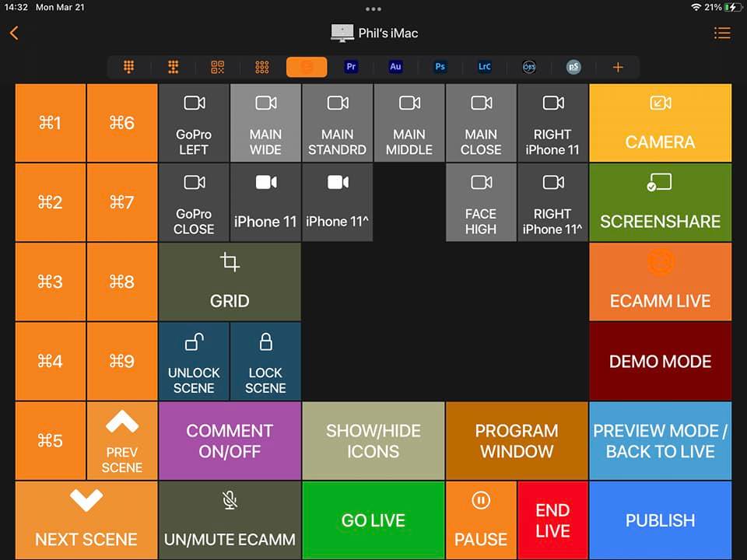The height and width of the screenshot is (560, 747).
Task: Toggle PREVIEW MODE / BACK TO LIVE
Action: pyautogui.click(x=661, y=440)
